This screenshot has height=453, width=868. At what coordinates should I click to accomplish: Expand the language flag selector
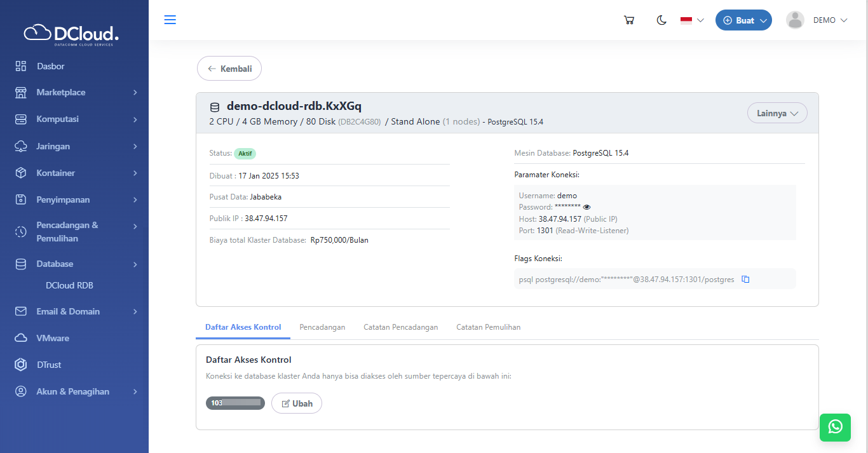[691, 20]
